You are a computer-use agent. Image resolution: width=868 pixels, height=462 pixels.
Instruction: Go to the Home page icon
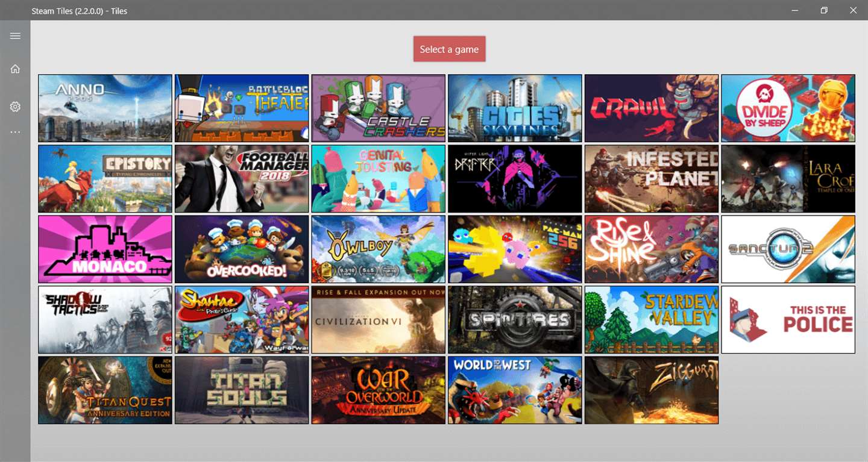click(x=15, y=69)
